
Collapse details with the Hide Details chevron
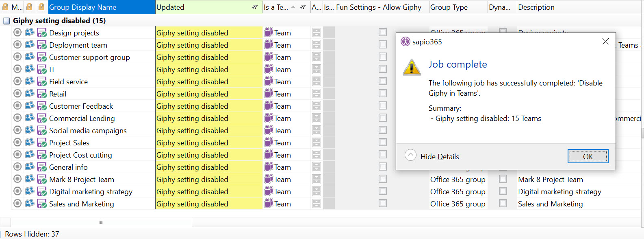[410, 155]
